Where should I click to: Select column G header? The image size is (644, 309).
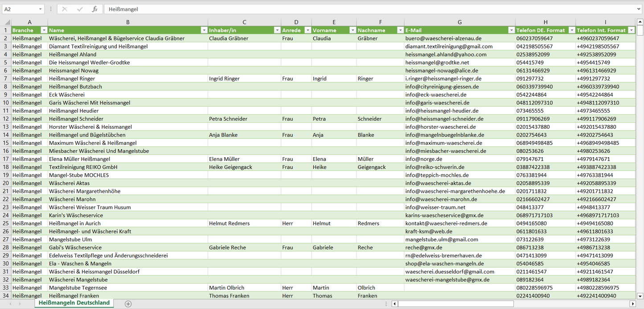tap(459, 22)
